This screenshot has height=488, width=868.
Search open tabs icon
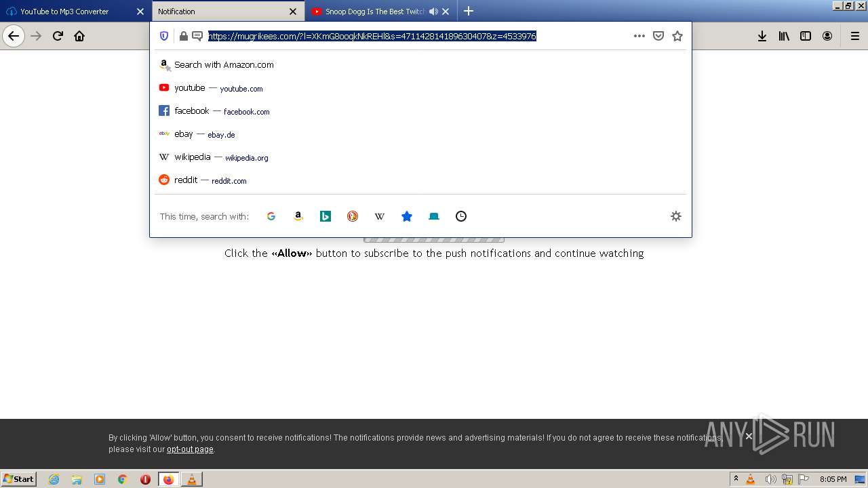pyautogui.click(x=434, y=216)
